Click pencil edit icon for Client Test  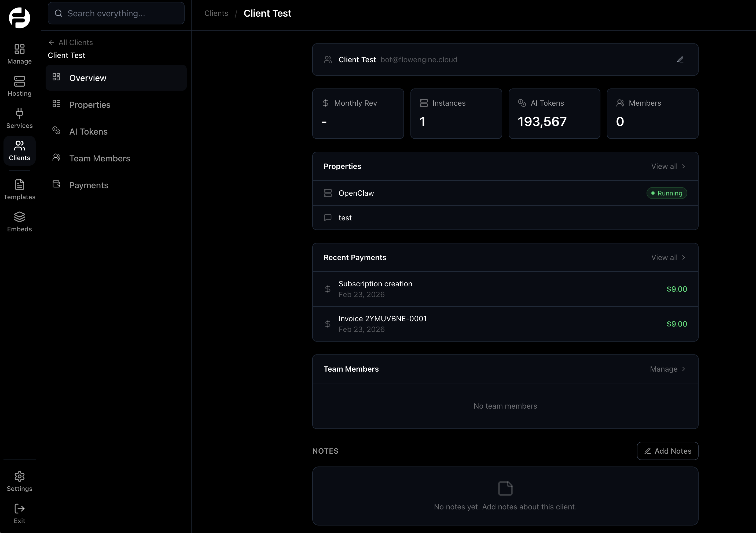[x=680, y=60]
